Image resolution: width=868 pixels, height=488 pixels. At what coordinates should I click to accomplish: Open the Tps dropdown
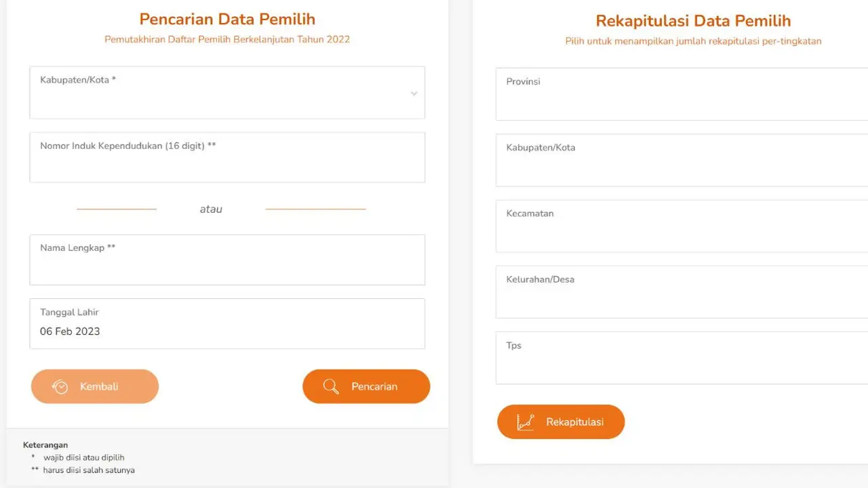click(678, 358)
